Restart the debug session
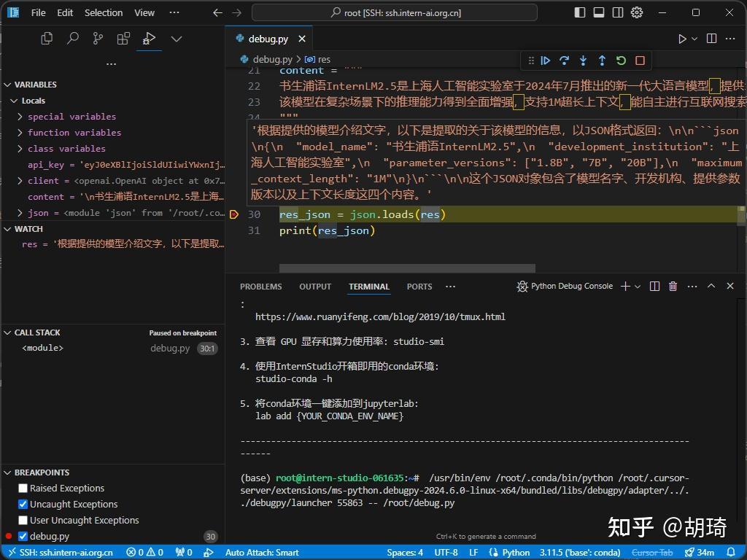Screen dimensions: 747x560 tap(622, 61)
